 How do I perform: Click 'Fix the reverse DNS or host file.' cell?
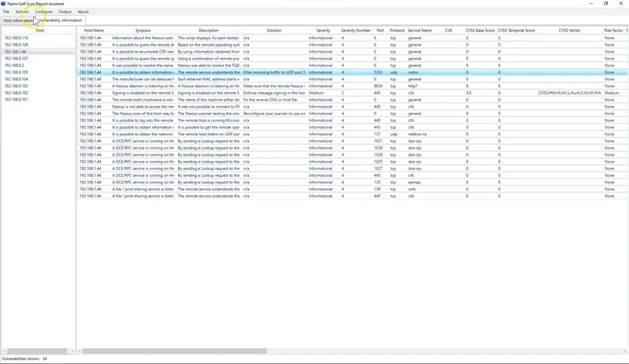[270, 99]
